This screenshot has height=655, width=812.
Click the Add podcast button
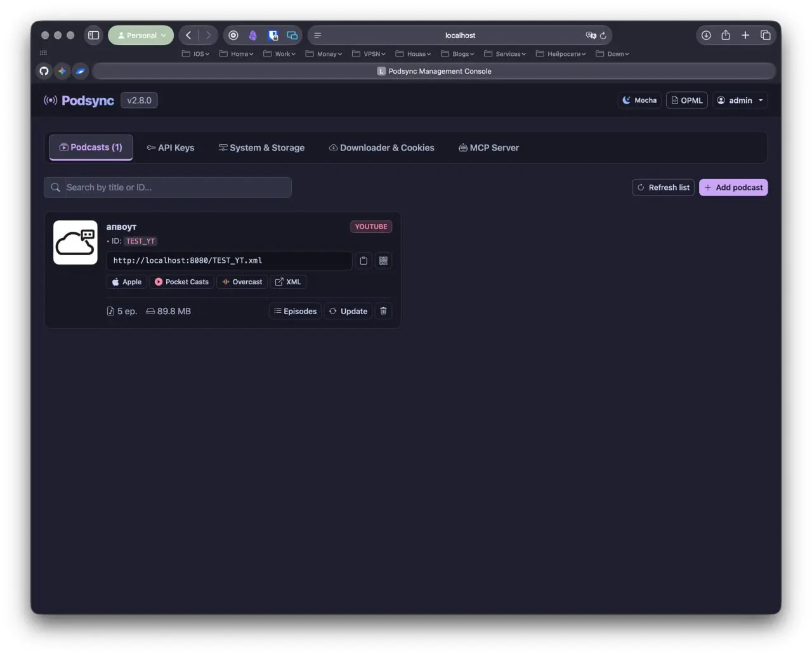(x=733, y=187)
